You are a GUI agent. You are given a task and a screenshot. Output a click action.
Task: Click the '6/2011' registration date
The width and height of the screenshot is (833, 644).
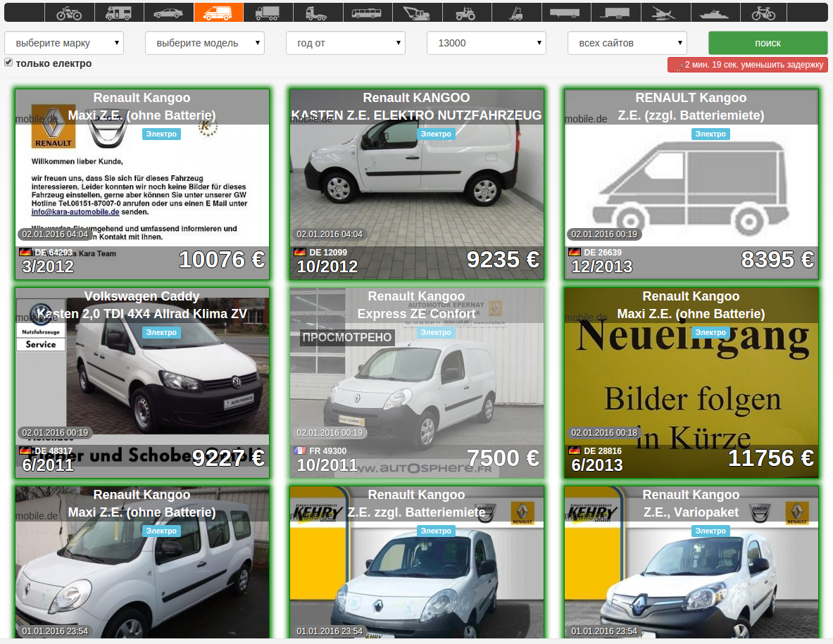pos(48,465)
